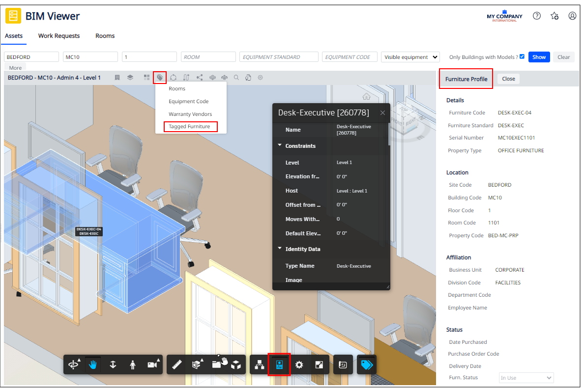
Task: Activate the First Person walk tool
Action: 133,364
